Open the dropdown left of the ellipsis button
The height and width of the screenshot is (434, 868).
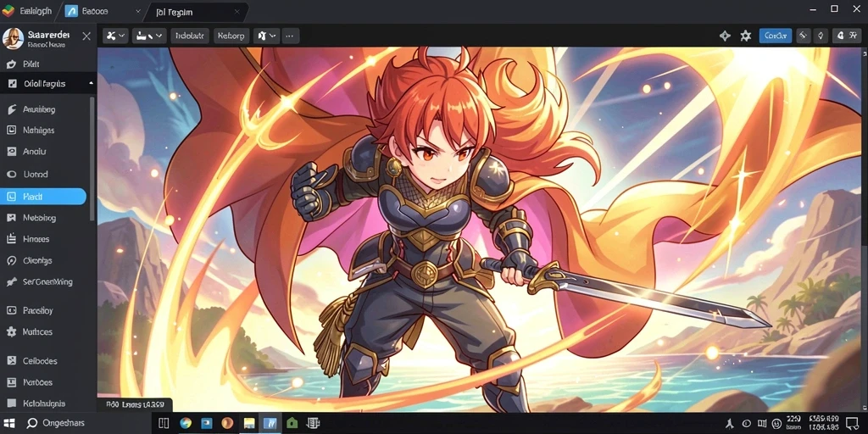[266, 36]
